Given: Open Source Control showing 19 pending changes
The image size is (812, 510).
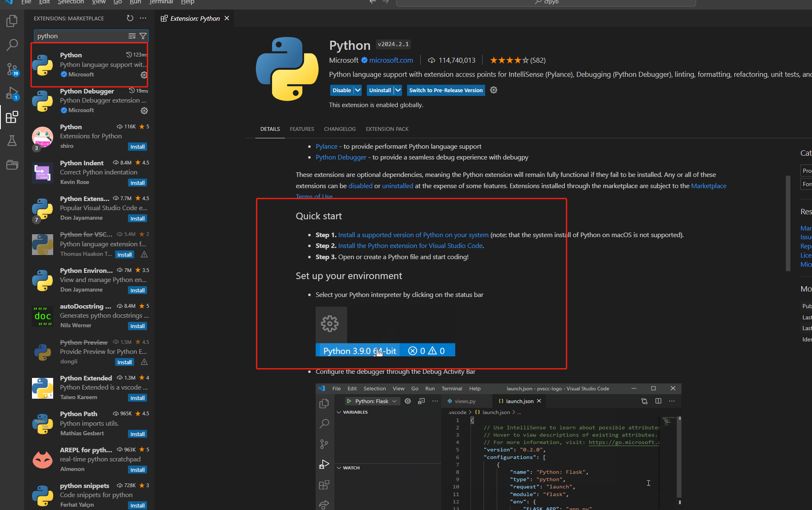Looking at the screenshot, I should (12, 69).
